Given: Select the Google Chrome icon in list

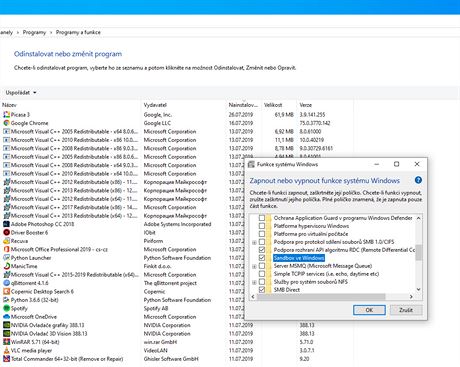Looking at the screenshot, I should (6, 123).
